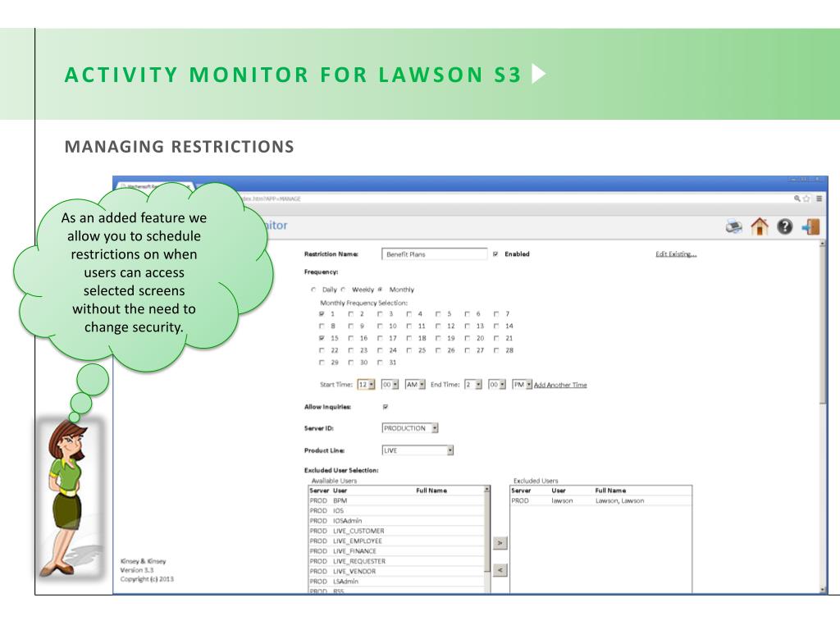Image resolution: width=840 pixels, height=630 pixels.
Task: Open help question mark icon
Action: (x=784, y=226)
